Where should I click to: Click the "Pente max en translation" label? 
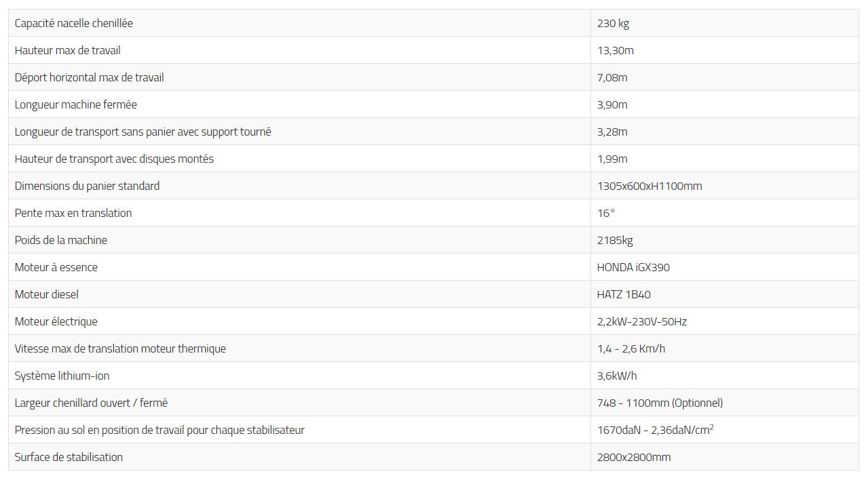click(73, 213)
